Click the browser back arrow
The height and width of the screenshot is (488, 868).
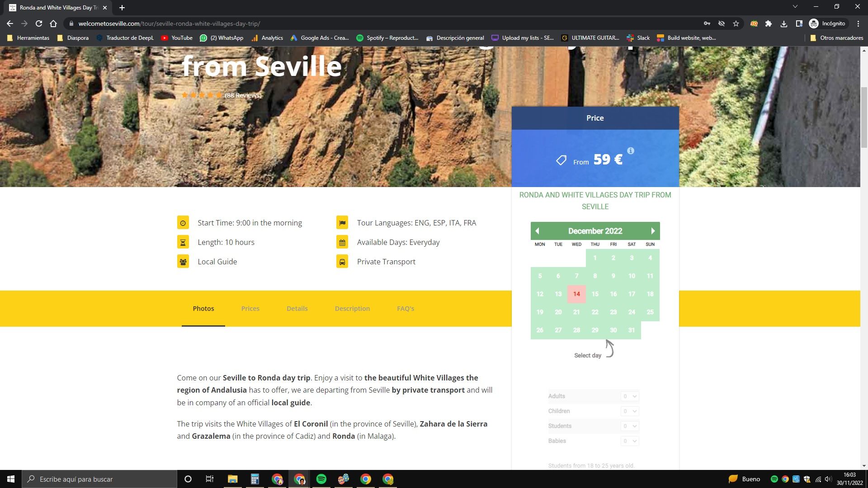tap(10, 23)
